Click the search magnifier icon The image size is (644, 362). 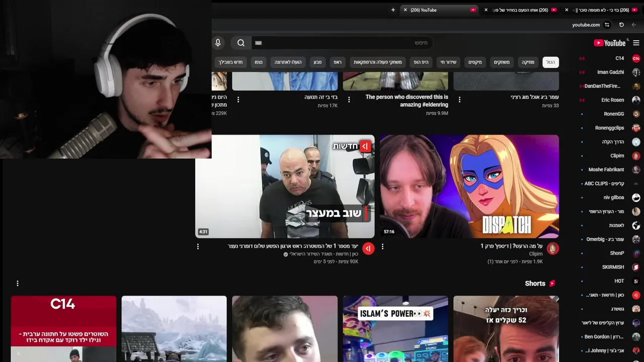click(241, 43)
